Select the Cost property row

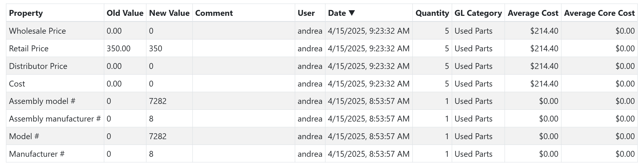(x=17, y=84)
